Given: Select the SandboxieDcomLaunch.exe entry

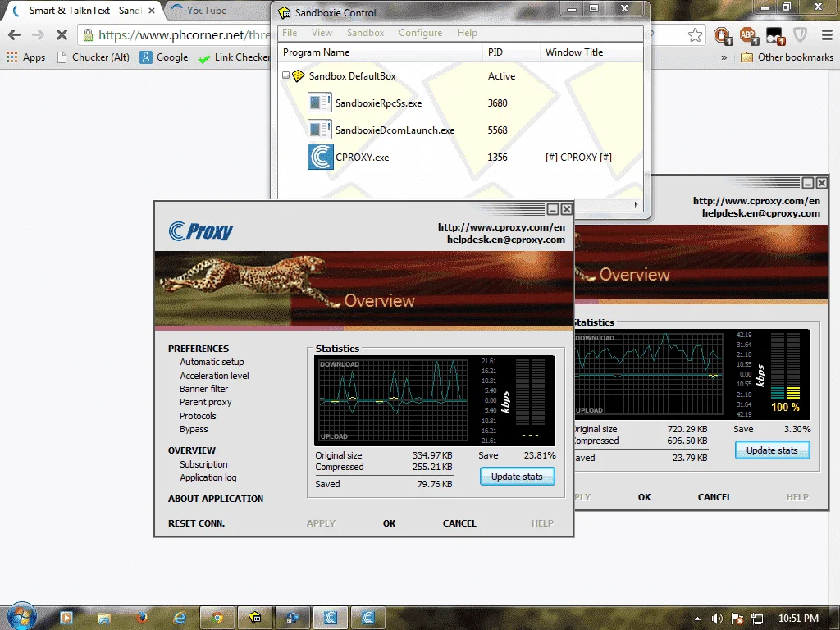Looking at the screenshot, I should (x=395, y=130).
